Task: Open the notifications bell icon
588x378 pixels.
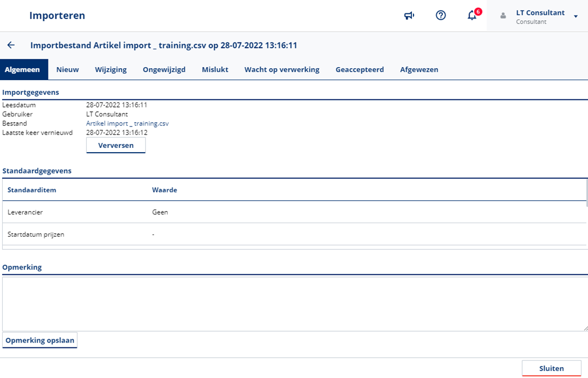Action: 472,16
